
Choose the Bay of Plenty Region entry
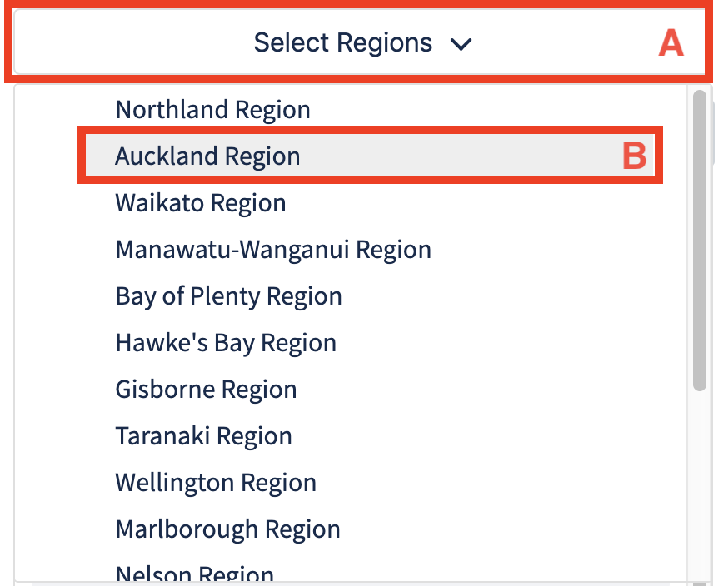[228, 296]
